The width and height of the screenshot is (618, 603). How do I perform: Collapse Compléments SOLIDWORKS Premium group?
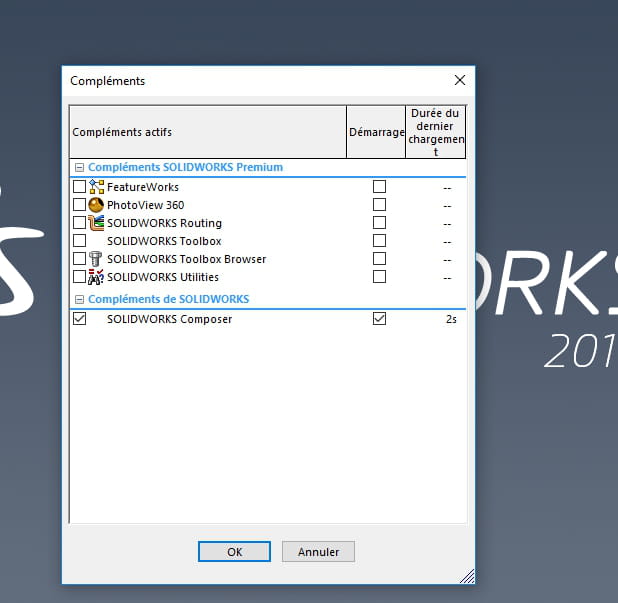[x=79, y=168]
